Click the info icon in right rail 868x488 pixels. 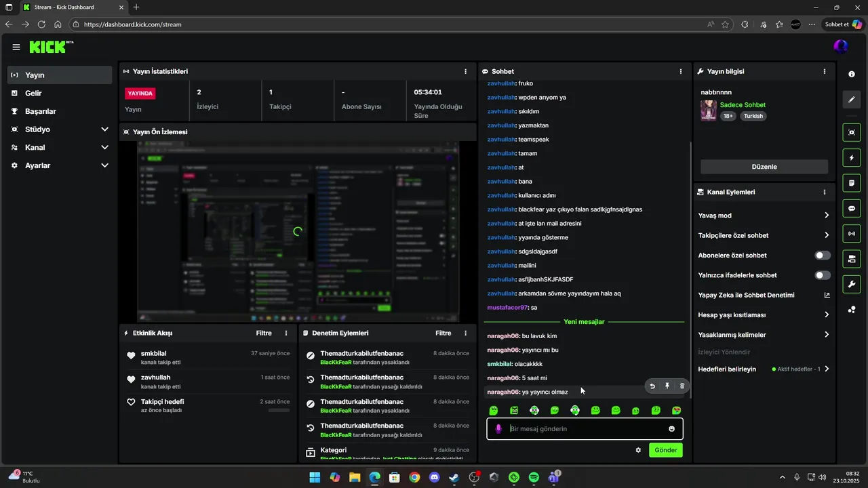852,74
